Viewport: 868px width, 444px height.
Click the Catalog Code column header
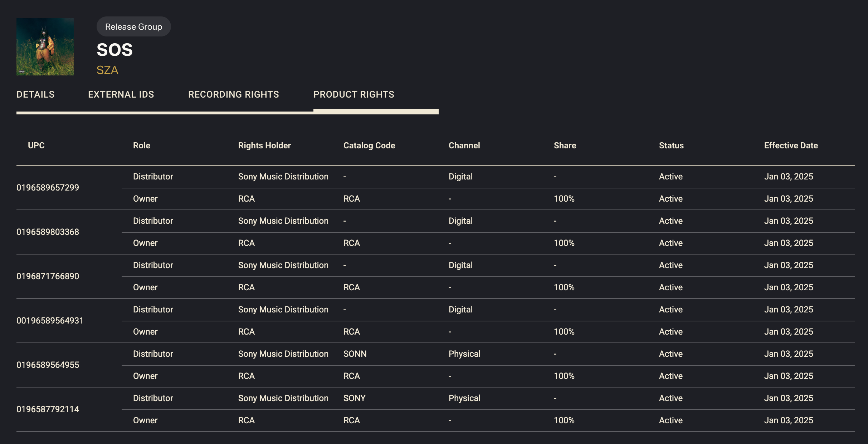coord(369,145)
